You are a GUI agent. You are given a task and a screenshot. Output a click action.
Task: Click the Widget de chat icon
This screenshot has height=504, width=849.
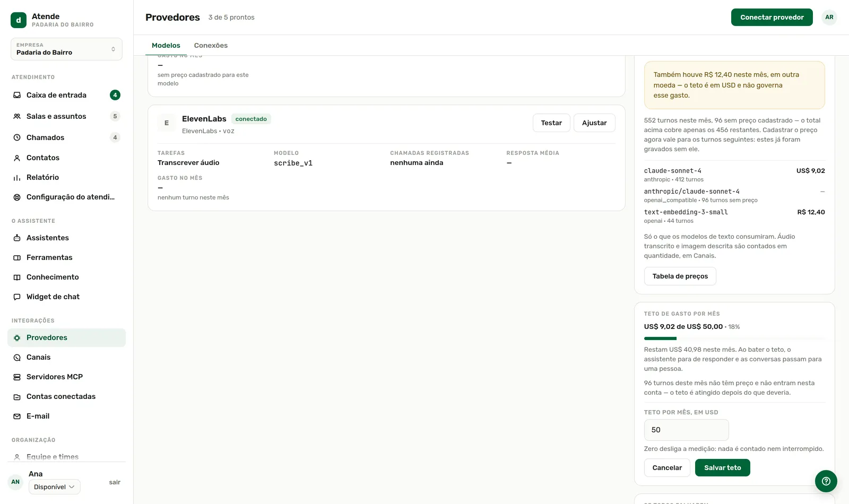tap(17, 297)
